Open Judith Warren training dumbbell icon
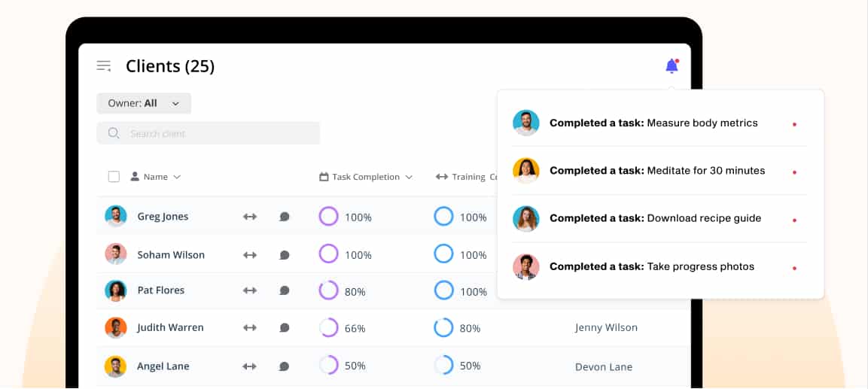This screenshot has height=389, width=868. (x=250, y=327)
